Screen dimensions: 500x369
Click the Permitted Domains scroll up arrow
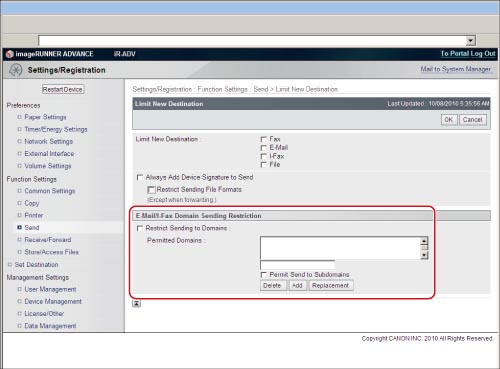(x=424, y=241)
